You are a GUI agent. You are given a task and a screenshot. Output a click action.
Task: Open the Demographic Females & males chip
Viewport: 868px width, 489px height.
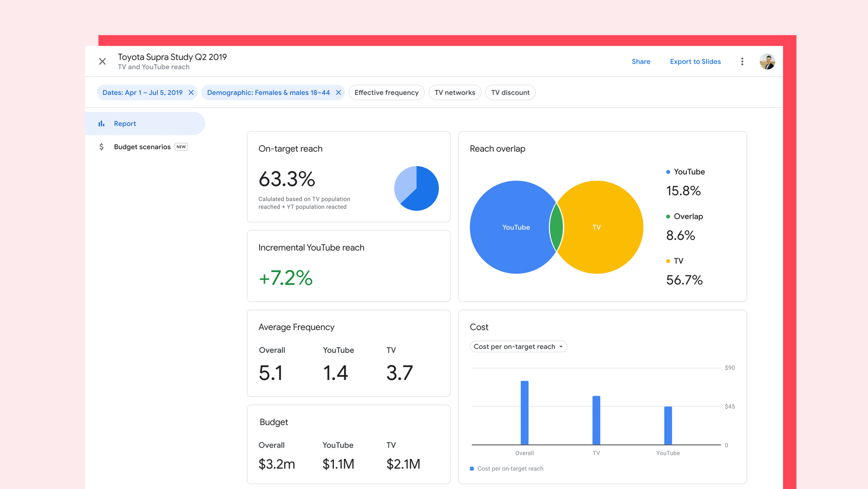[x=268, y=92]
